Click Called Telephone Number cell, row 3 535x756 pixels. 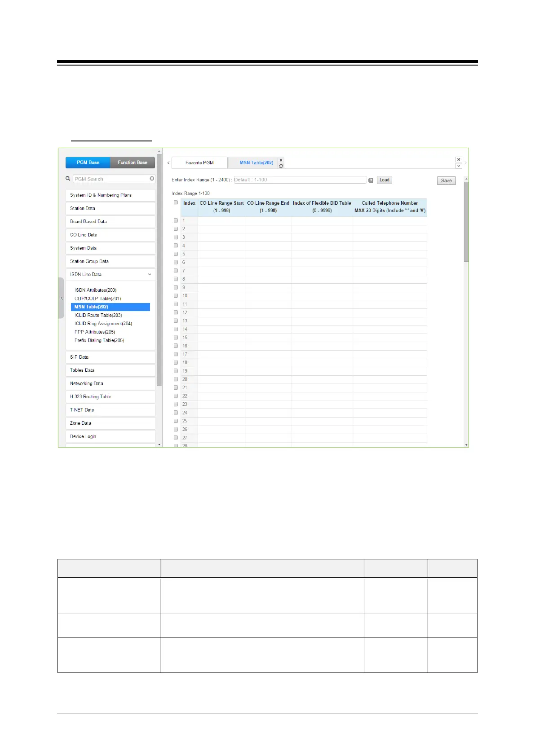click(389, 237)
